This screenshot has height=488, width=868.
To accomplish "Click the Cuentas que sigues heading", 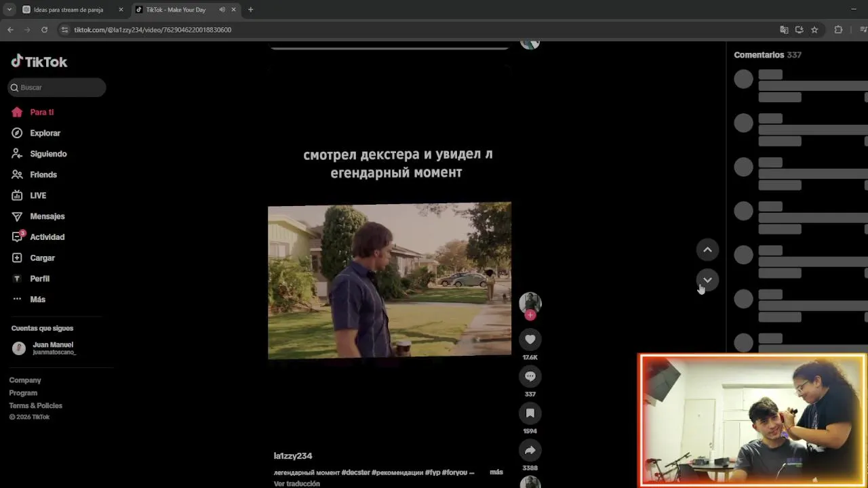I will pyautogui.click(x=42, y=328).
